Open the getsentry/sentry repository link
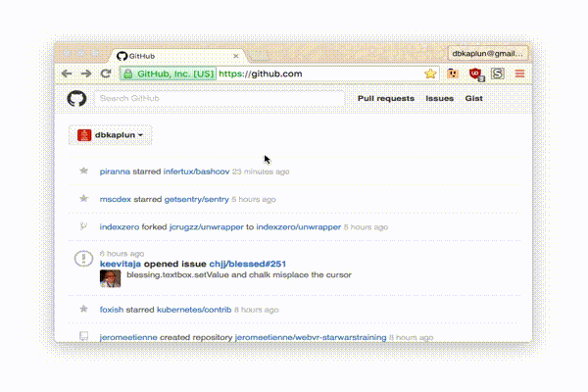588x392 pixels. [x=197, y=199]
